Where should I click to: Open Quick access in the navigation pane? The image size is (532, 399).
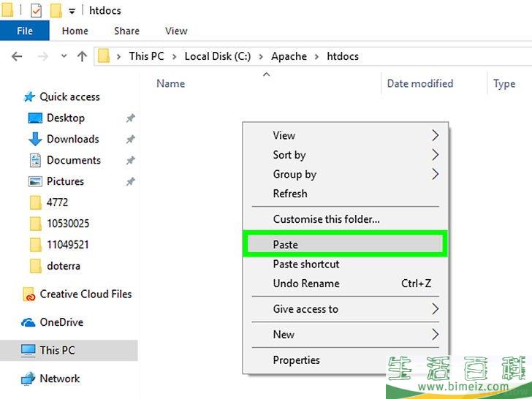pyautogui.click(x=69, y=97)
